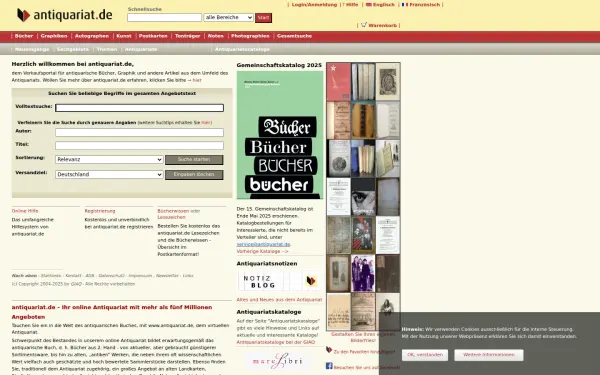Screen dimensions: 600x375
Task: Open the Photographien menu
Action: pos(250,36)
